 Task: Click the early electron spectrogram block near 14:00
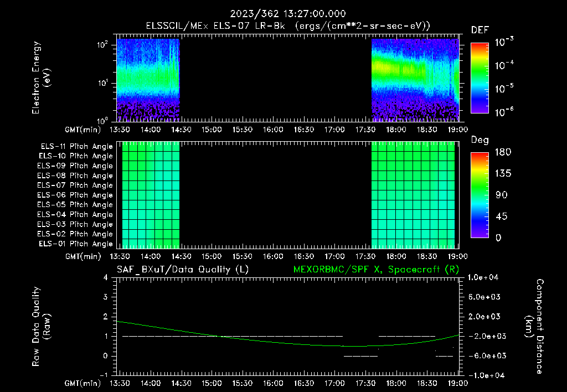148,80
